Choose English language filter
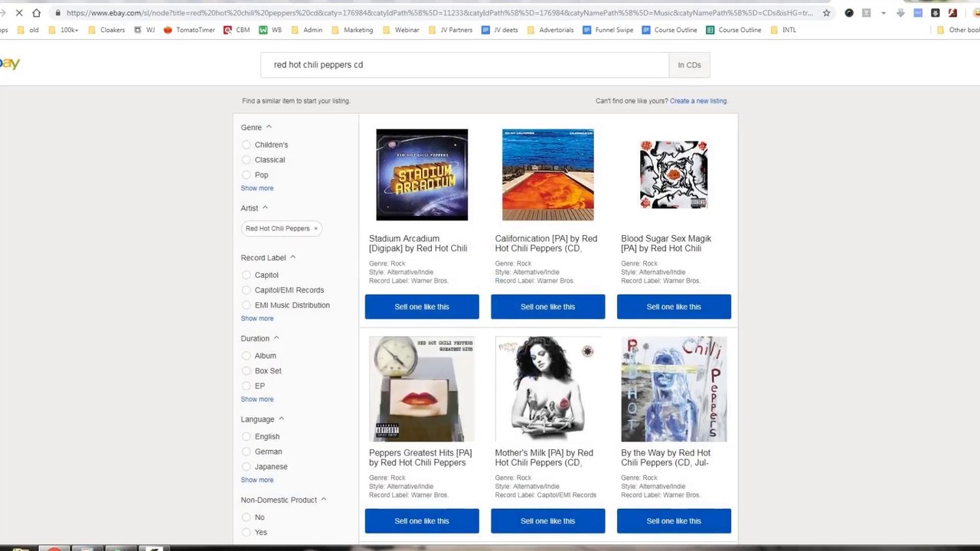This screenshot has width=980, height=551. pos(246,436)
